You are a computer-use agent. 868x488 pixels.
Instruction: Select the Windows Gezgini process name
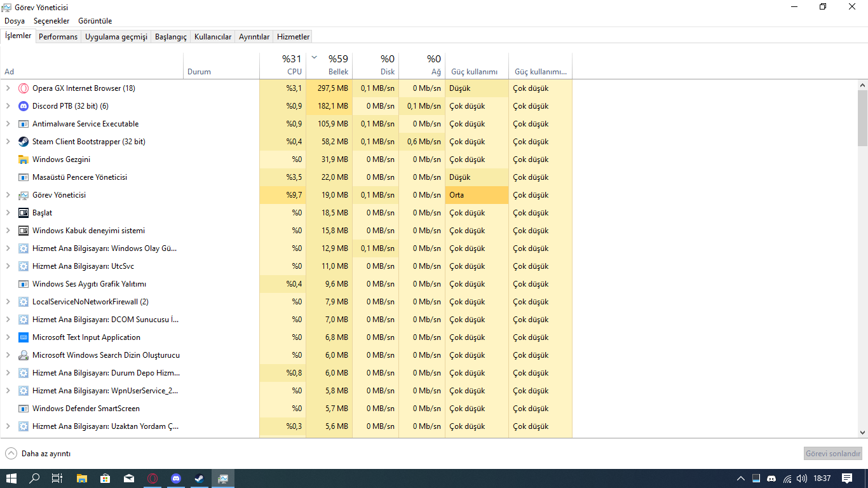(61, 159)
